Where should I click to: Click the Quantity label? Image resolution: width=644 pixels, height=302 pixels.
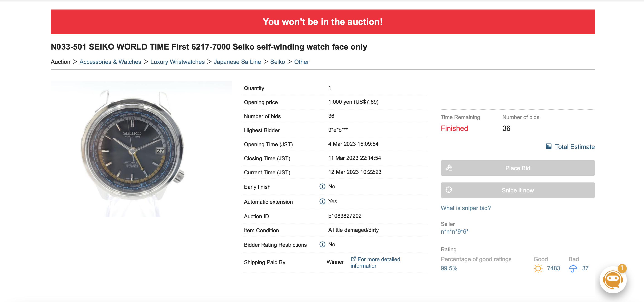254,88
